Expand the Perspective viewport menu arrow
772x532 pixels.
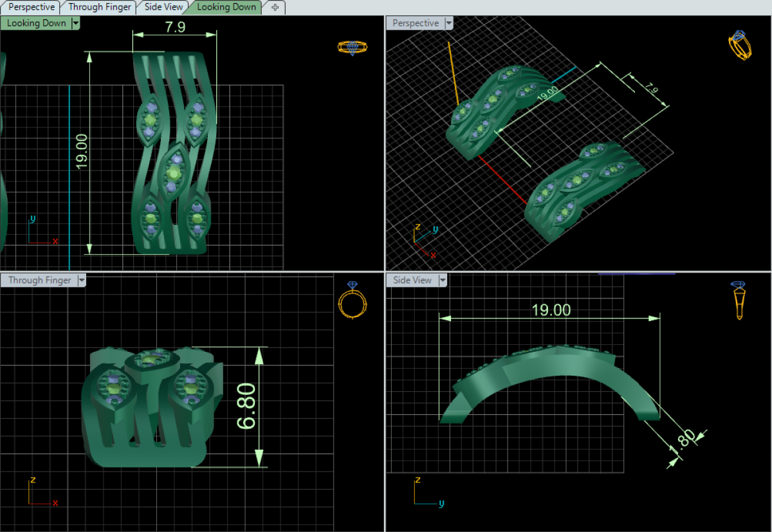pyautogui.click(x=449, y=23)
